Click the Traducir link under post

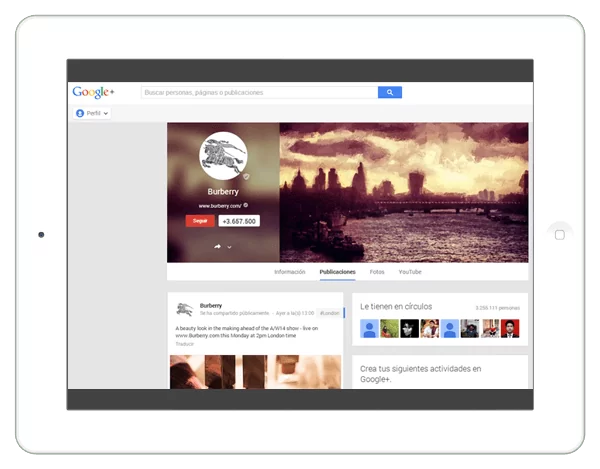click(184, 344)
